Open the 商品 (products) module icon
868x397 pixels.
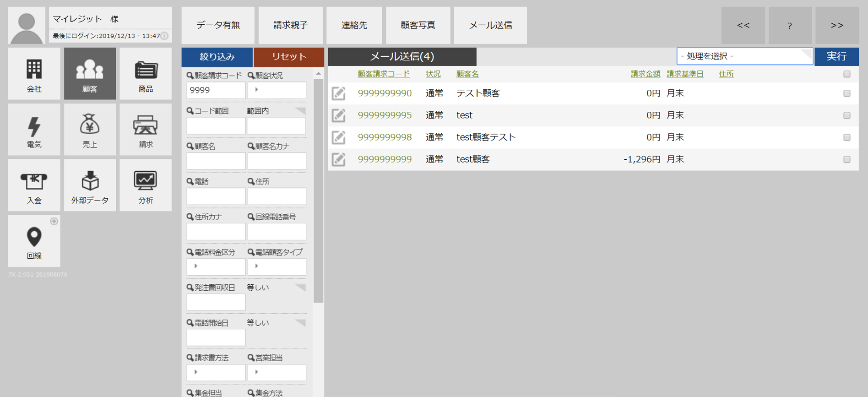point(146,74)
